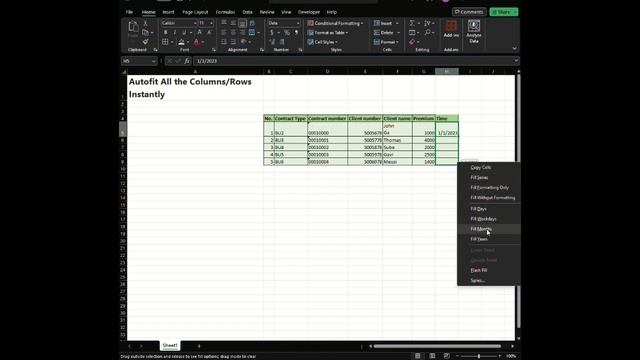The height and width of the screenshot is (360, 640).
Task: Click the red Font Color icon
Action: click(x=197, y=42)
